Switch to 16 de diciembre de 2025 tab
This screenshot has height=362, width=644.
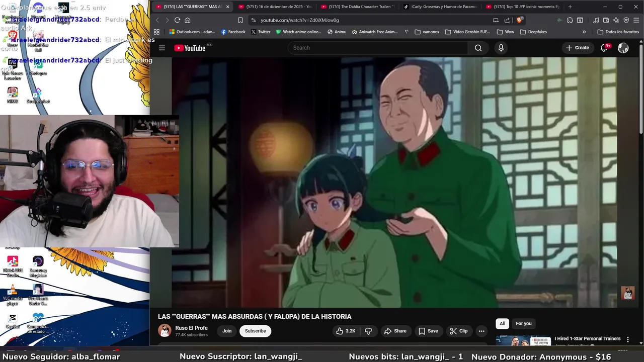275,7
